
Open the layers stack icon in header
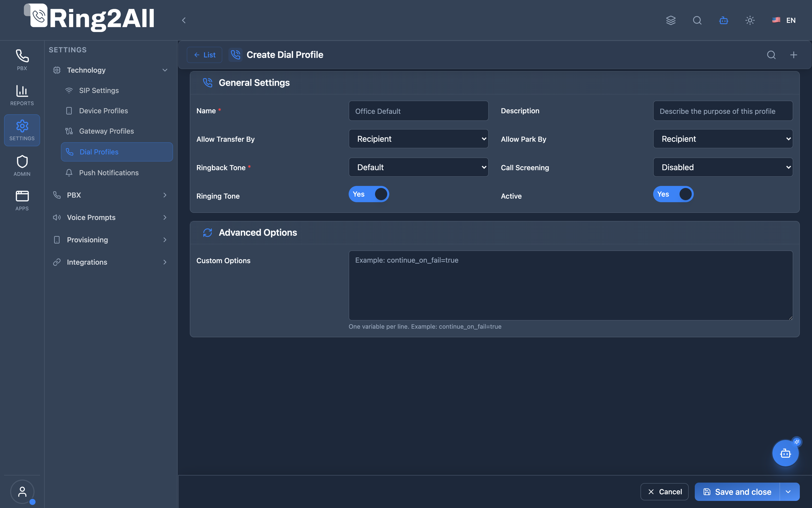point(671,20)
